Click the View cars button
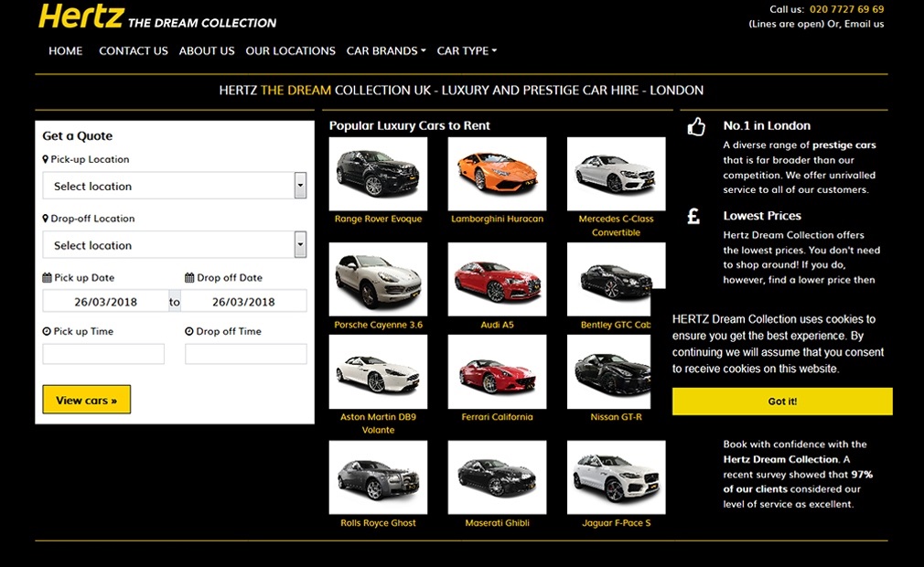The image size is (924, 567). point(87,400)
